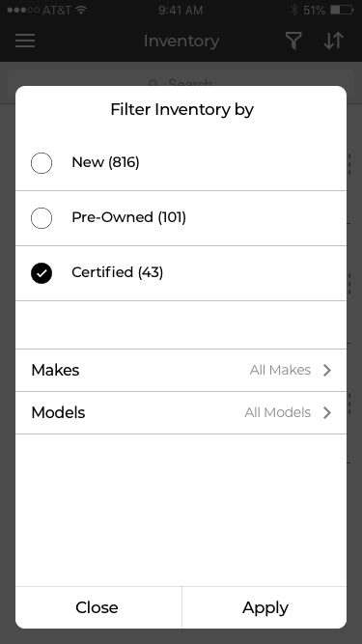The image size is (362, 644).
Task: Apply the selected filters
Action: pyautogui.click(x=265, y=607)
